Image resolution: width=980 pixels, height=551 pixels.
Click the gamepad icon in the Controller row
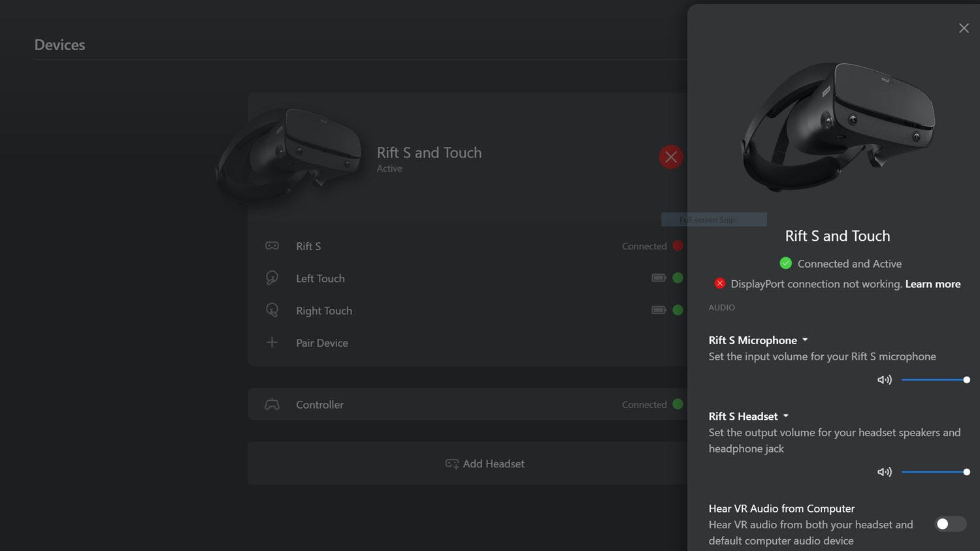coord(272,405)
